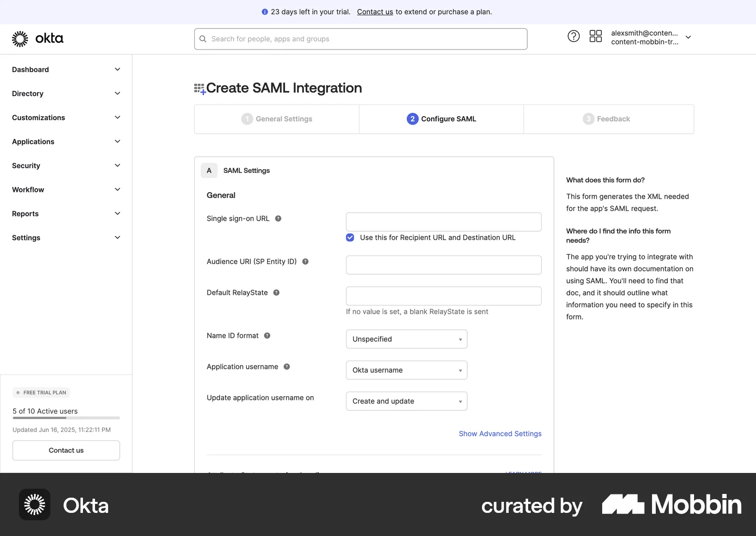Expand the Directory sidebar menu

coord(66,94)
